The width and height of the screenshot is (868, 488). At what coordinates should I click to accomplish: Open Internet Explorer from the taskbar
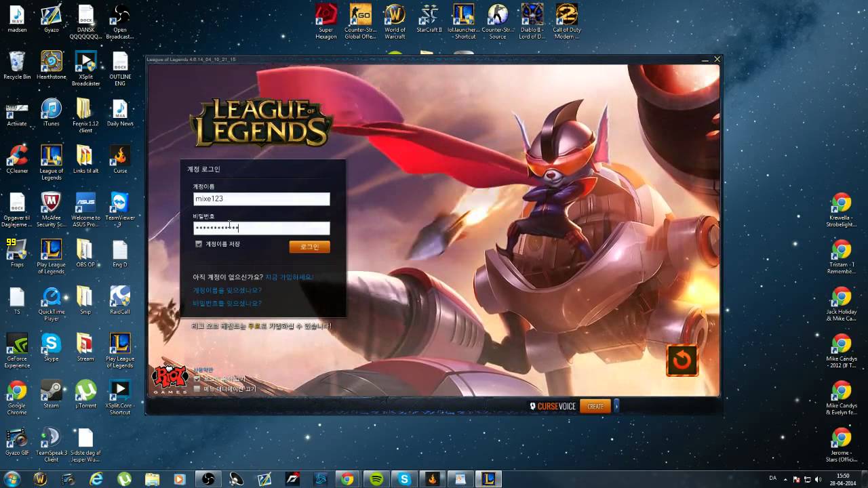coord(96,479)
